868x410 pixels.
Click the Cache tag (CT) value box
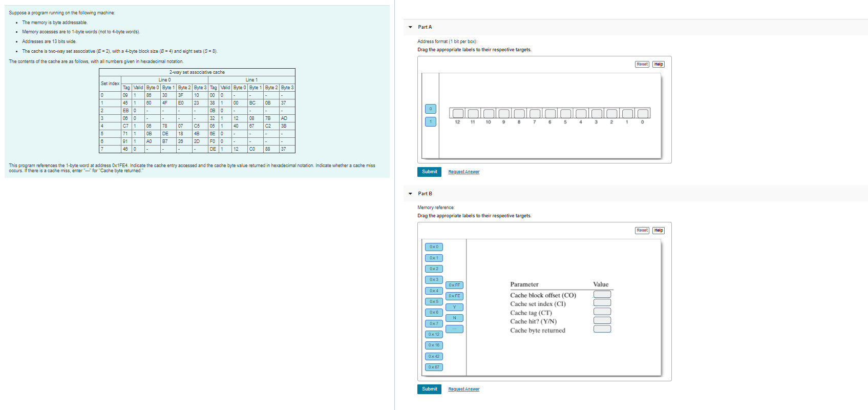point(602,312)
